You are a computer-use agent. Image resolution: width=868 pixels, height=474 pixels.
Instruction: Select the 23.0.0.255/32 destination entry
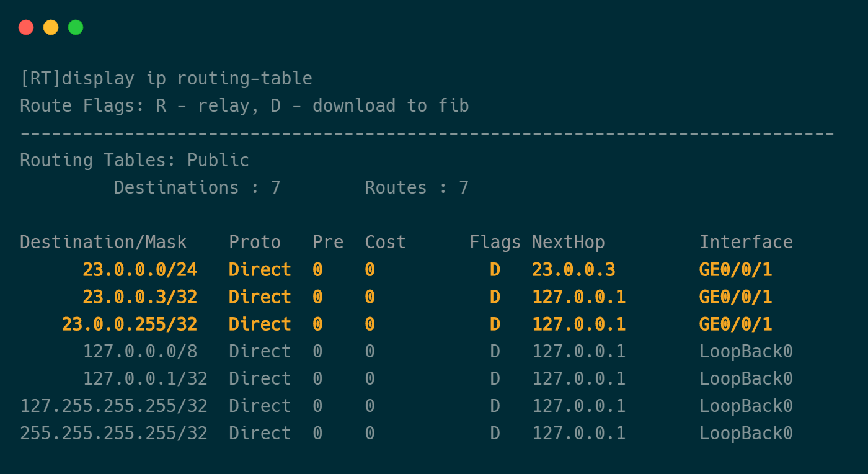pos(130,324)
